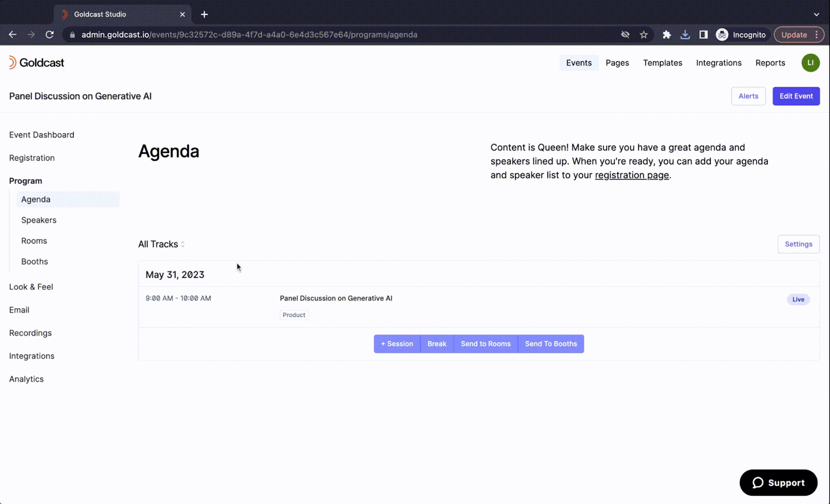Open Registration in sidebar
The width and height of the screenshot is (830, 504).
pos(32,158)
